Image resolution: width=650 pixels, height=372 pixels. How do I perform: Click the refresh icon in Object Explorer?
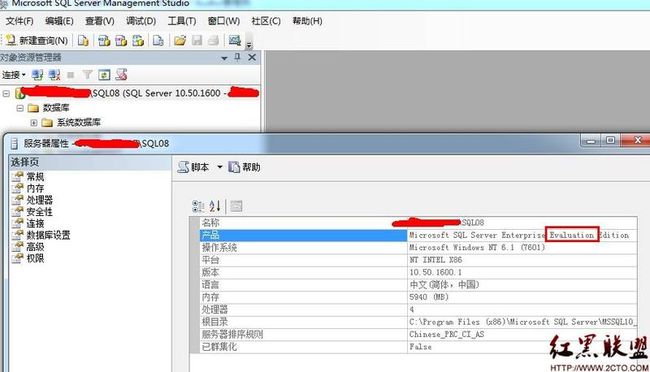(104, 75)
